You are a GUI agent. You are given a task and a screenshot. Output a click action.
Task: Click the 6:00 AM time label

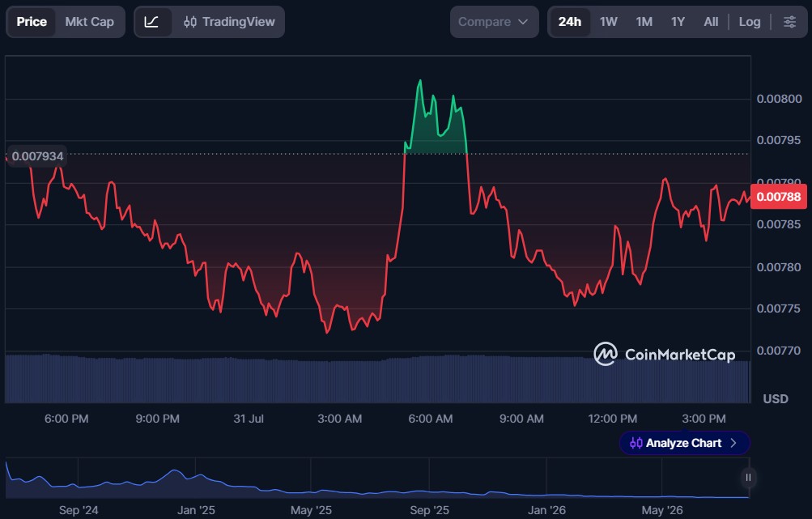pyautogui.click(x=431, y=419)
